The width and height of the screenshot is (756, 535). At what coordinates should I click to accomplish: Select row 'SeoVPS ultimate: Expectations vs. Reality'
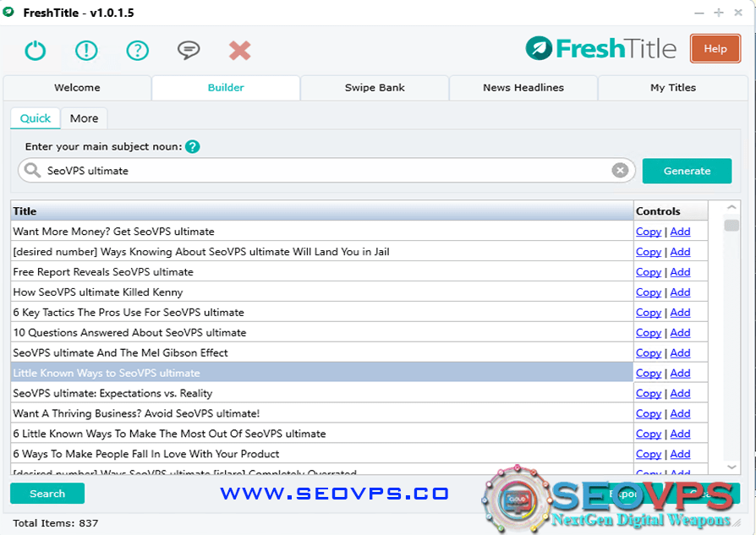click(x=322, y=393)
